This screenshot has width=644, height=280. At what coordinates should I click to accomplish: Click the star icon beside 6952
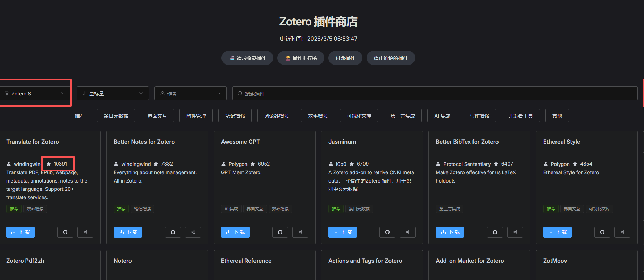[x=253, y=164]
